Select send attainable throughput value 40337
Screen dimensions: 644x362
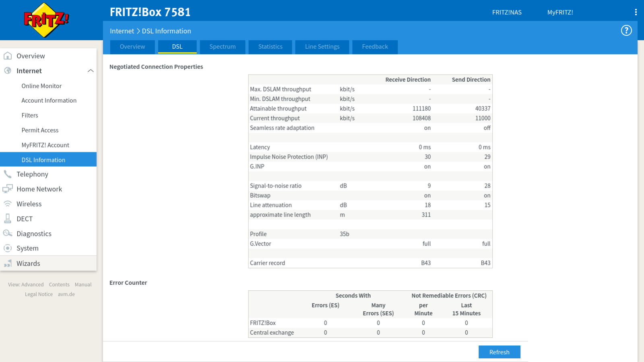tap(483, 109)
